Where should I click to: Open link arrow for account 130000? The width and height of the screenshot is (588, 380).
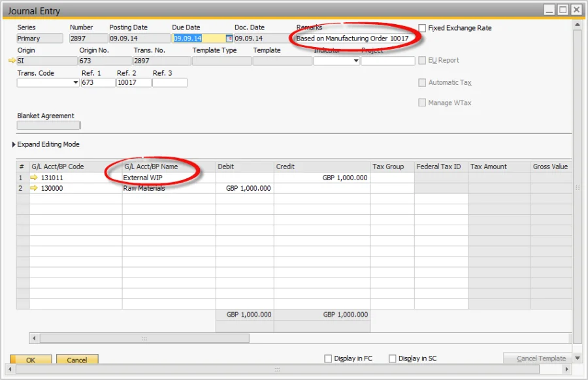(x=34, y=188)
